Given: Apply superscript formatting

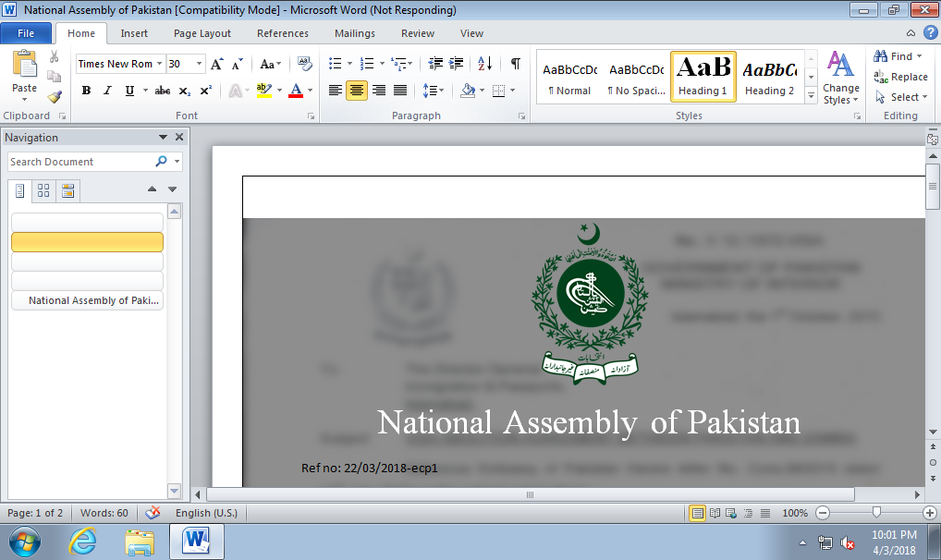Looking at the screenshot, I should tap(206, 91).
